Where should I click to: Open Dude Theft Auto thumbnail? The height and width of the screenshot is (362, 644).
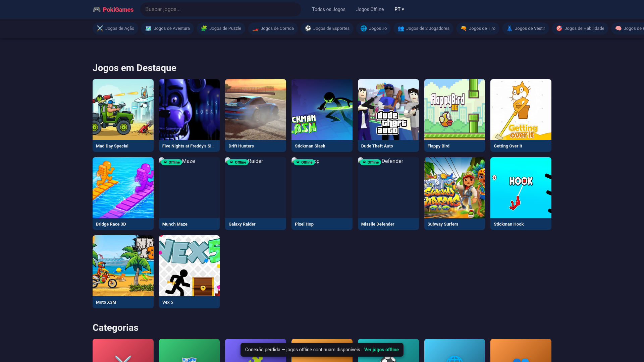coord(388,110)
